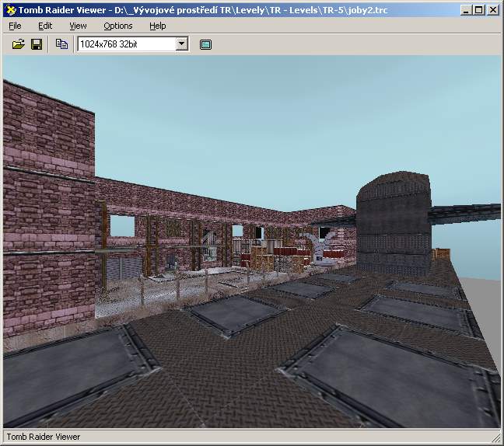
Task: Open the Options menu
Action: (x=118, y=26)
